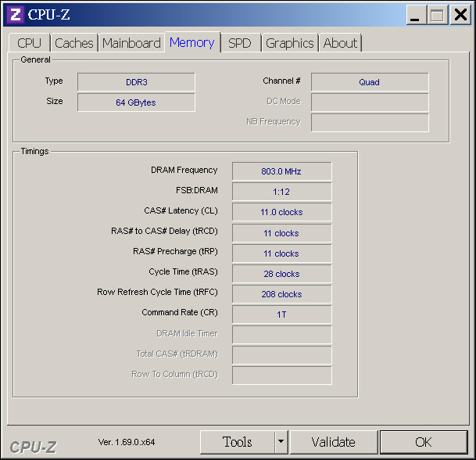
Task: Click the DDR3 memory type field
Action: coord(136,82)
